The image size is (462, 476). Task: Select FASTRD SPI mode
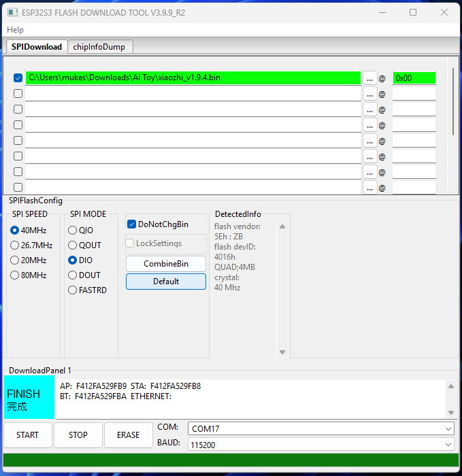[88, 290]
